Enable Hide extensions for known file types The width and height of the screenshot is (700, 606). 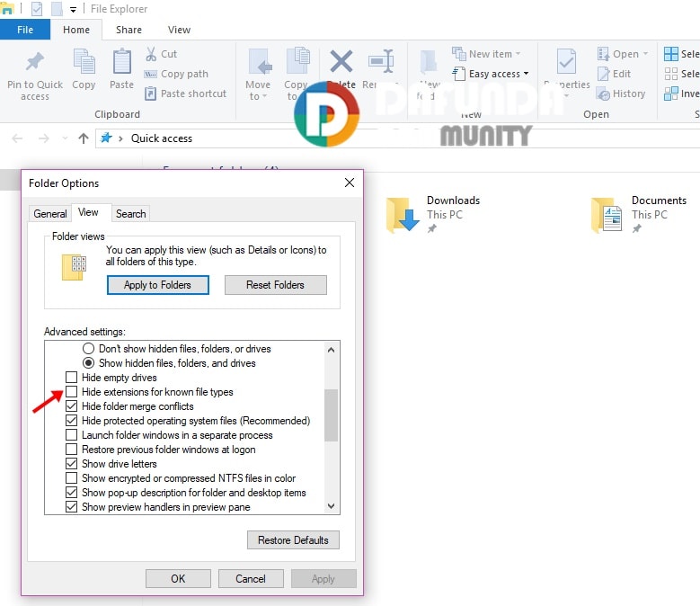point(72,392)
